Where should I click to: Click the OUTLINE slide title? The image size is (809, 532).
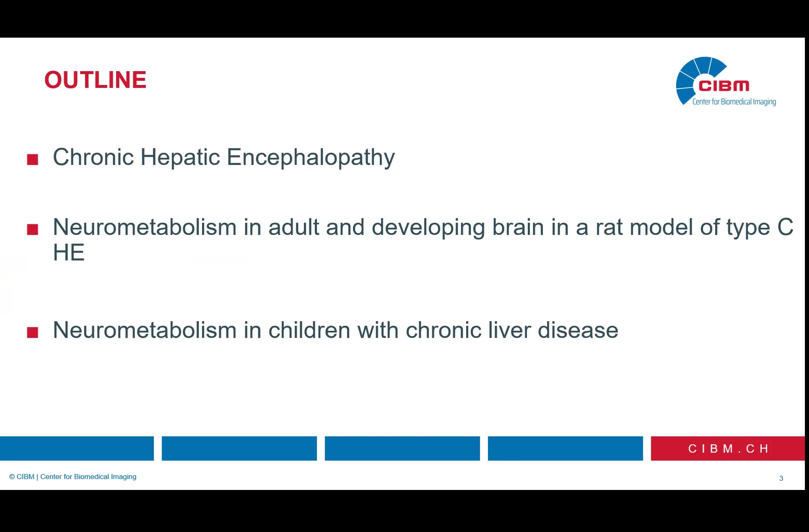coord(95,80)
